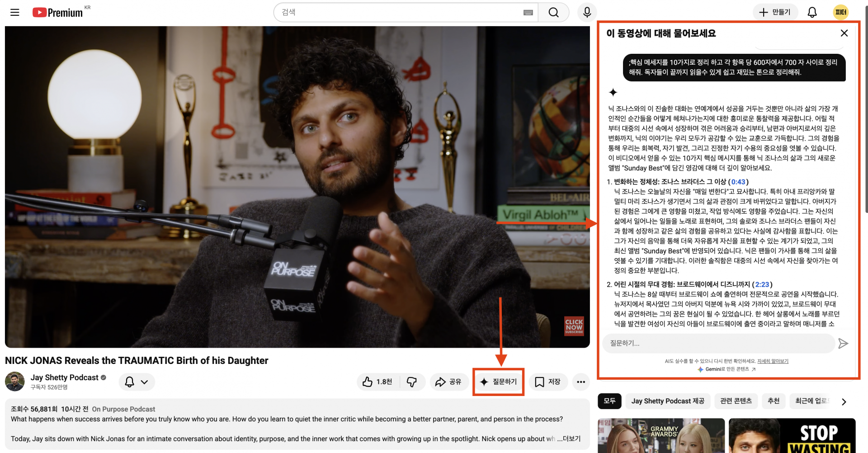Click the 구독자 526만명 subscriber count
Viewport: 868px width, 453px height.
tap(49, 387)
